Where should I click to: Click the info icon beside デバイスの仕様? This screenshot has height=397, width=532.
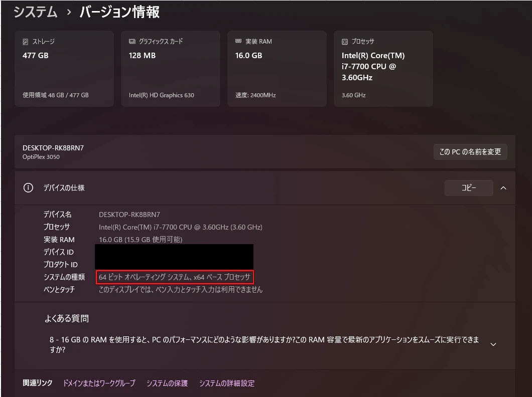pos(28,187)
